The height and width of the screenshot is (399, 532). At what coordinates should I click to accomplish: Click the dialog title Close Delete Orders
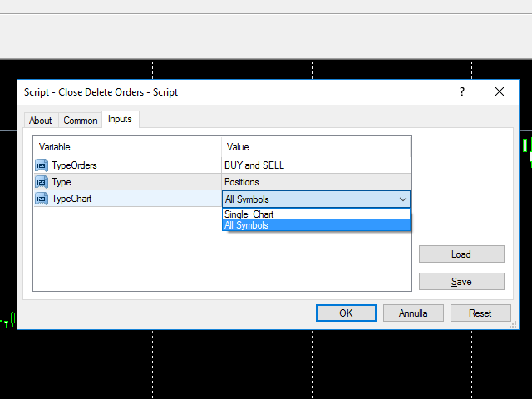(x=101, y=92)
